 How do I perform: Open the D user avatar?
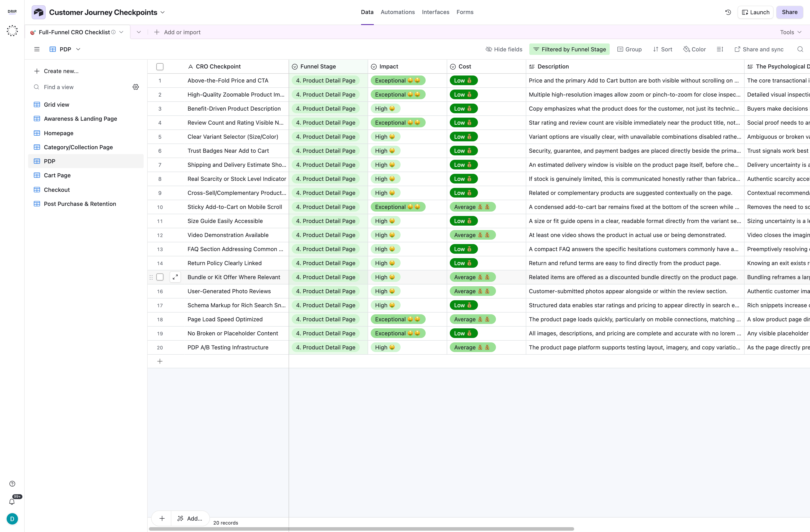12,519
